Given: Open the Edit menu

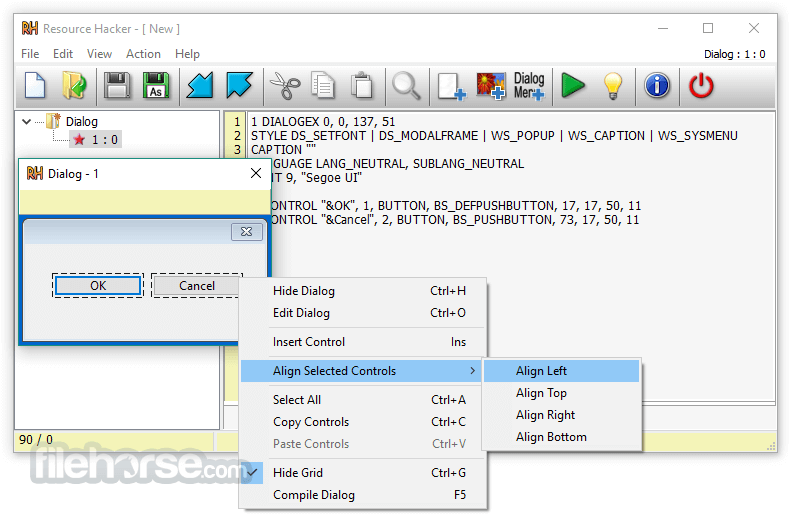Looking at the screenshot, I should (63, 53).
